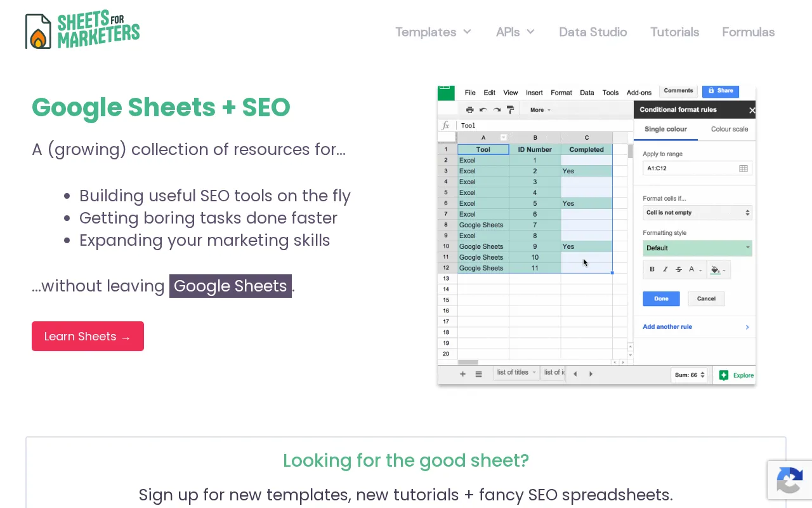Click column B header in the demo
The height and width of the screenshot is (508, 812).
coord(535,138)
